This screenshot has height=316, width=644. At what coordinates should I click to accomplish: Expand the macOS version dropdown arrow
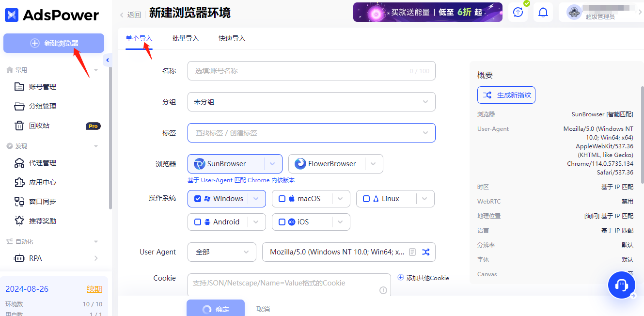click(341, 199)
